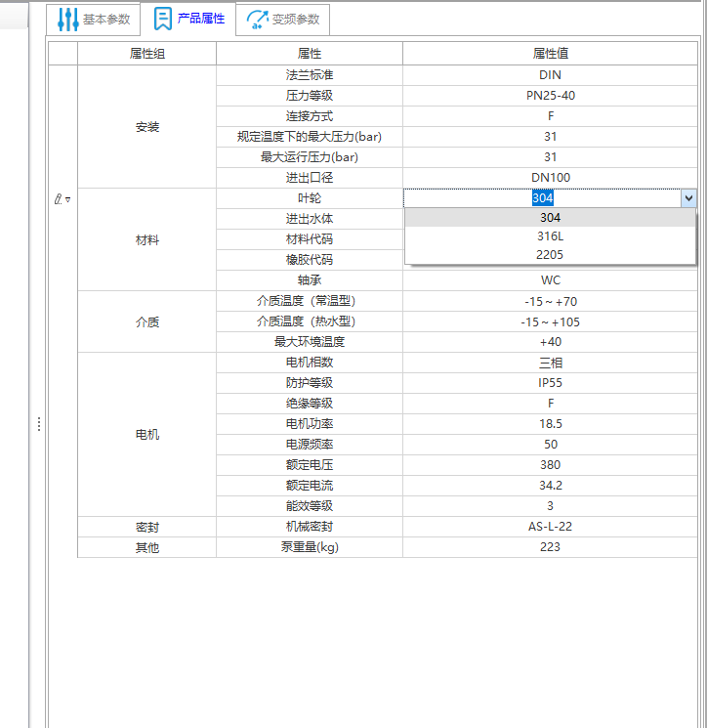Click the 最大运行压力(bar) attribute cell
Image resolution: width=707 pixels, height=728 pixels.
pos(310,157)
